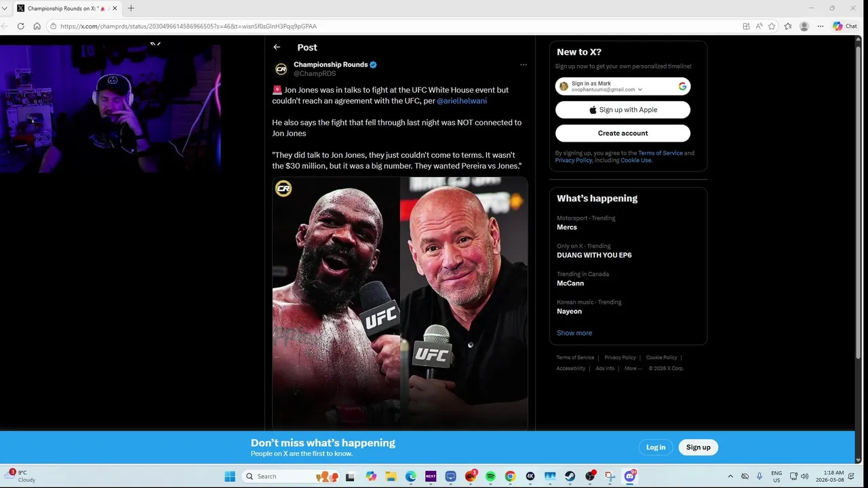
Task: Open tab actions menu at top left
Action: coord(5,8)
